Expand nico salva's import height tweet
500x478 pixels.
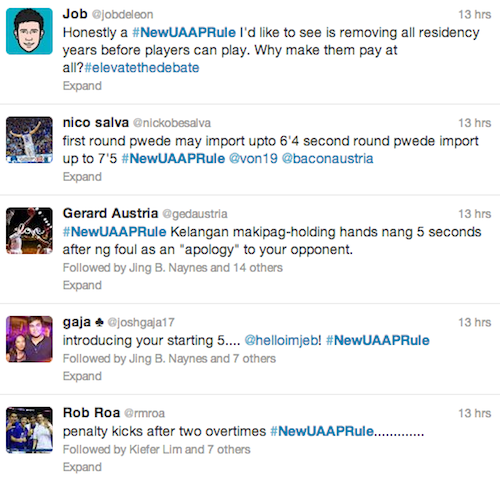pyautogui.click(x=82, y=177)
